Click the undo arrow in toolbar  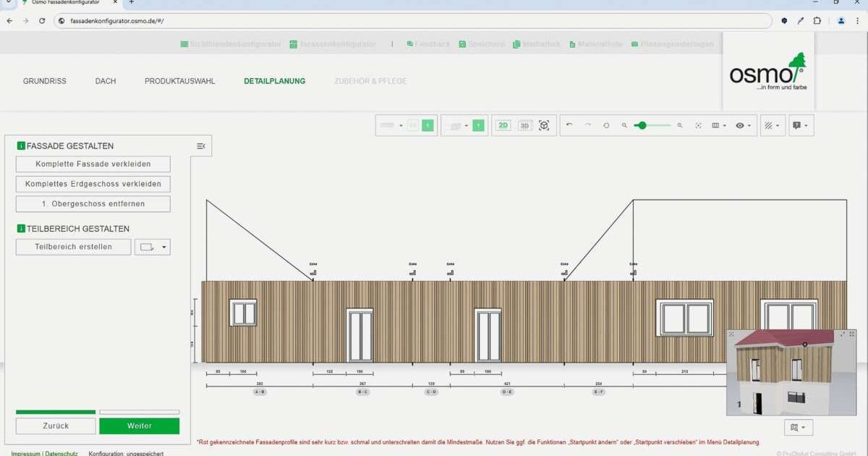(569, 125)
